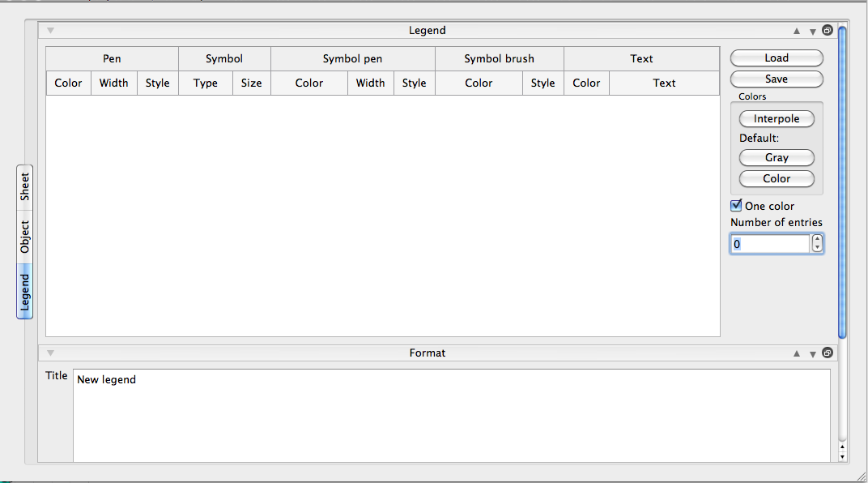Switch to the Sheet side tab

(25, 186)
